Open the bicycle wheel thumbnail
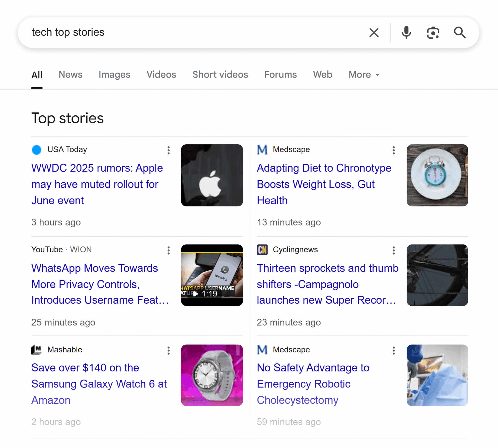The height and width of the screenshot is (448, 498). click(437, 275)
